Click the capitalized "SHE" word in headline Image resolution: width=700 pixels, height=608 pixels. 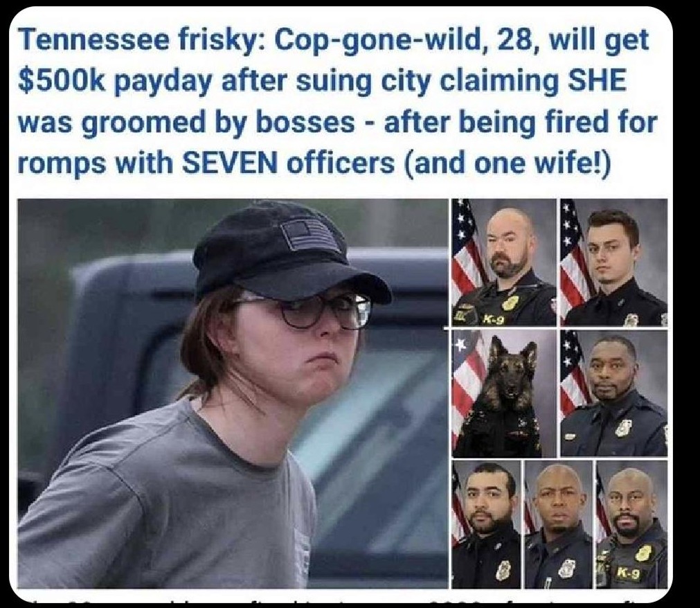point(600,82)
